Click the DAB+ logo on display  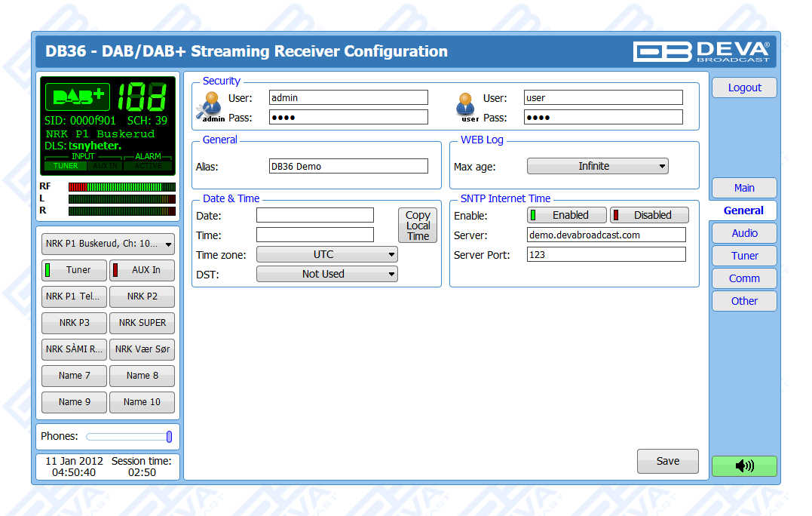[78, 97]
